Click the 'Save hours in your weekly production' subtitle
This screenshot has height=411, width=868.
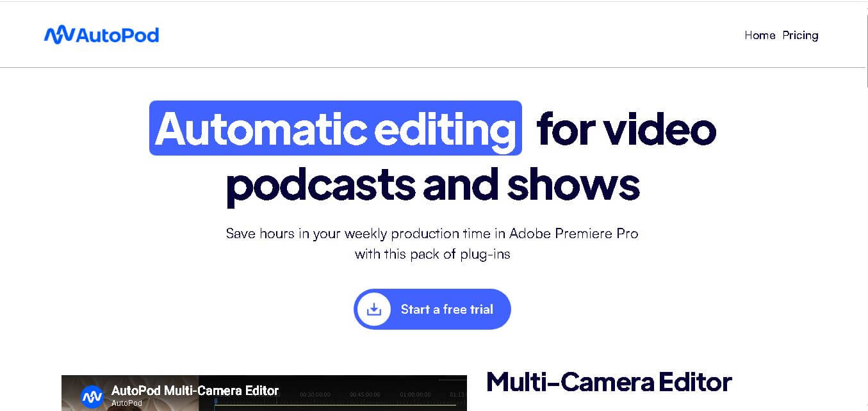pos(432,244)
